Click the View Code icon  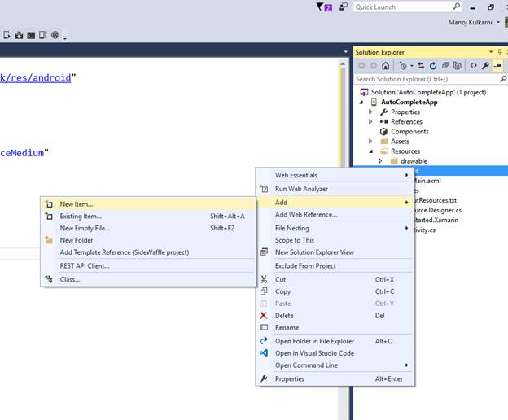pos(473,66)
